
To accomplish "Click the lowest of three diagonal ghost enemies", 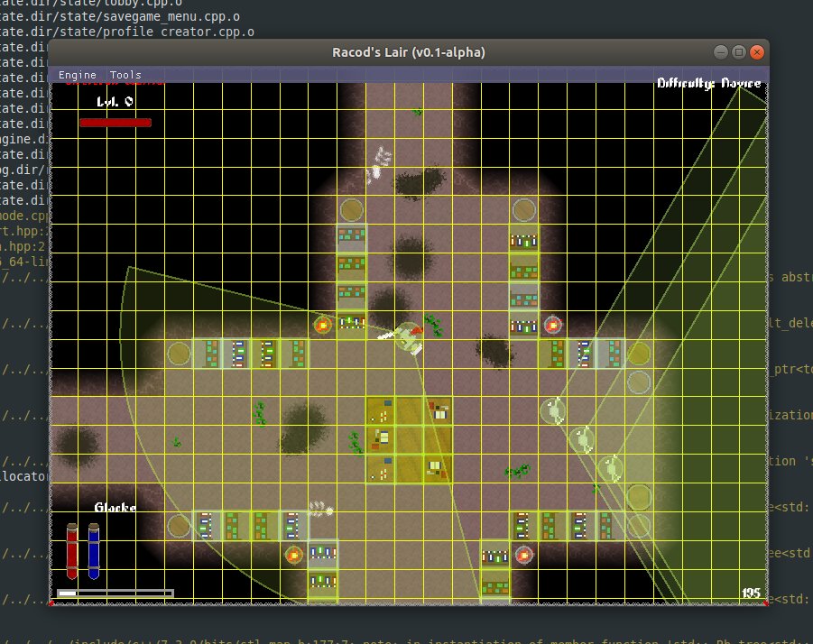I will pos(611,468).
